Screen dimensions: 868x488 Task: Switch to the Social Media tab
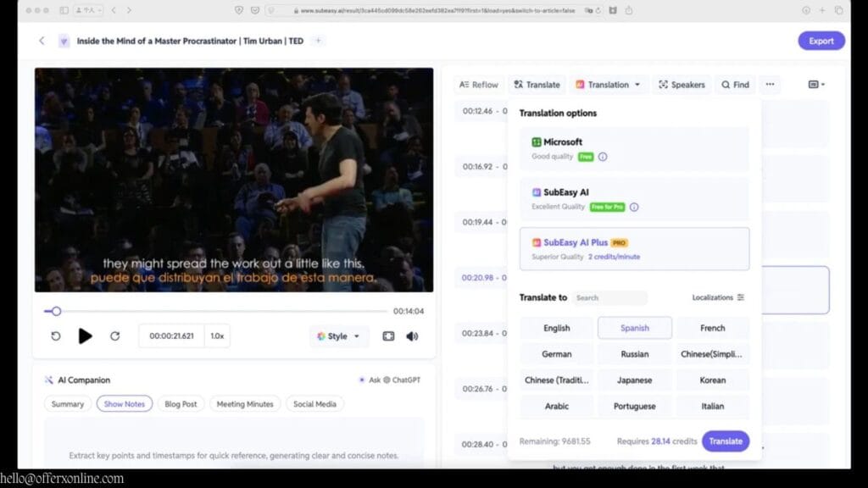[x=314, y=404]
